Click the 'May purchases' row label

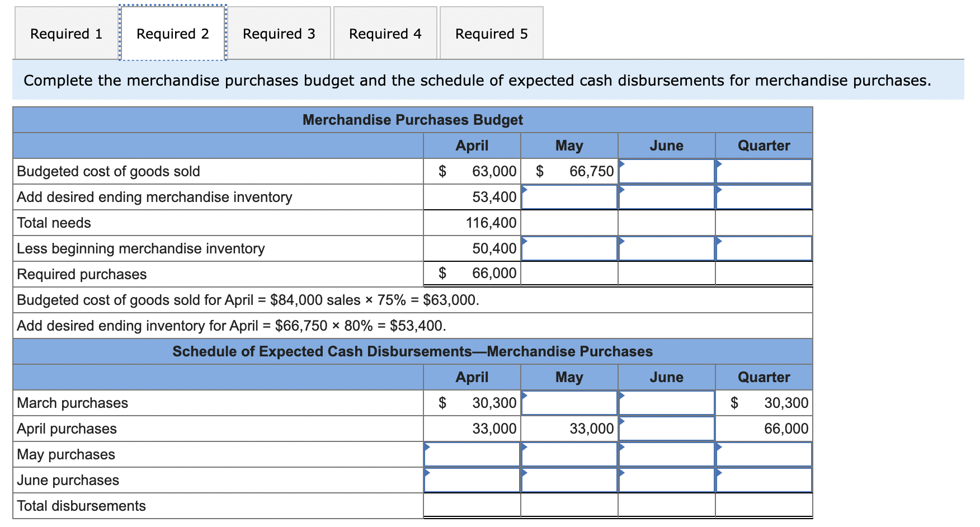point(66,454)
